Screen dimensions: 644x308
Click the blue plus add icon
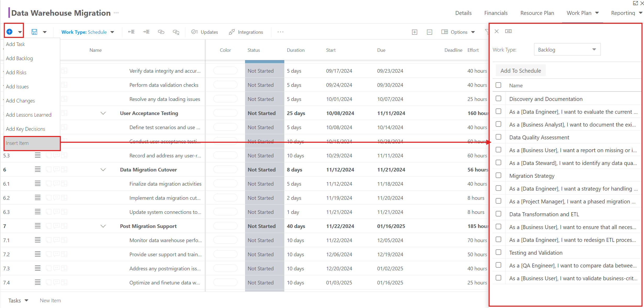9,32
